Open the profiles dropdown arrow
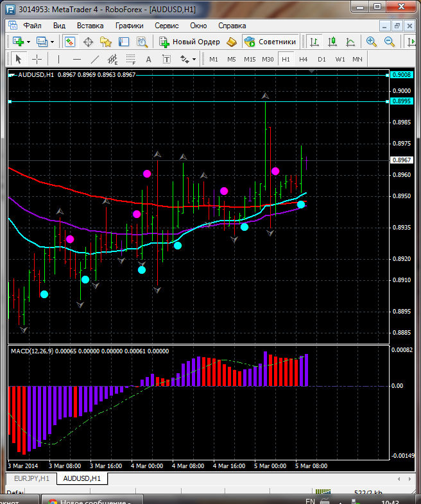The height and width of the screenshot is (504, 421). tap(53, 42)
